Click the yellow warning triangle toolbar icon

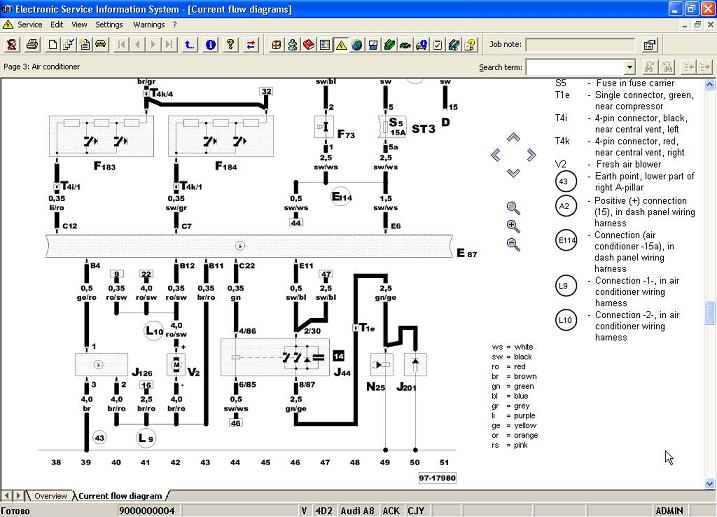coord(341,45)
